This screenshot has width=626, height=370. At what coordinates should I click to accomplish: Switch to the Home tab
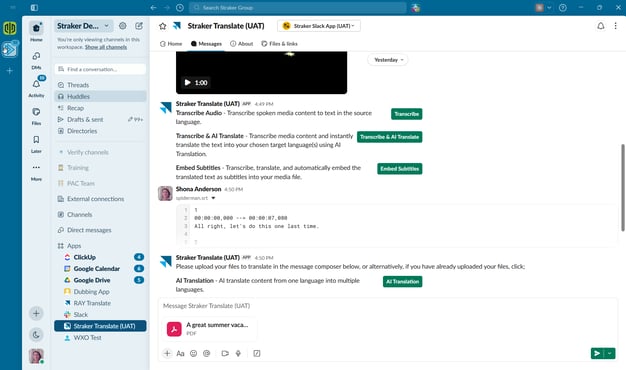[171, 44]
